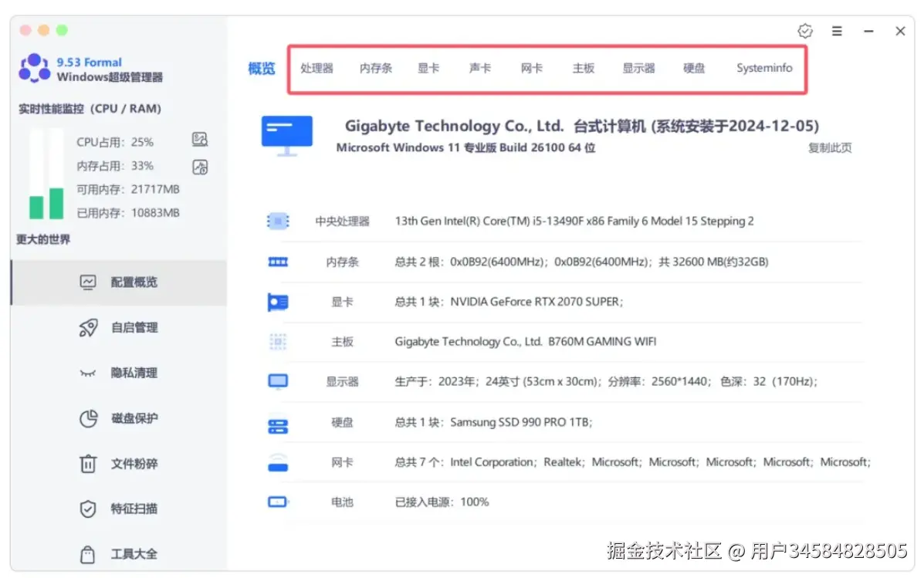Click the bag icon for 工具大全
Screen dimensions: 924x578
pyautogui.click(x=88, y=554)
